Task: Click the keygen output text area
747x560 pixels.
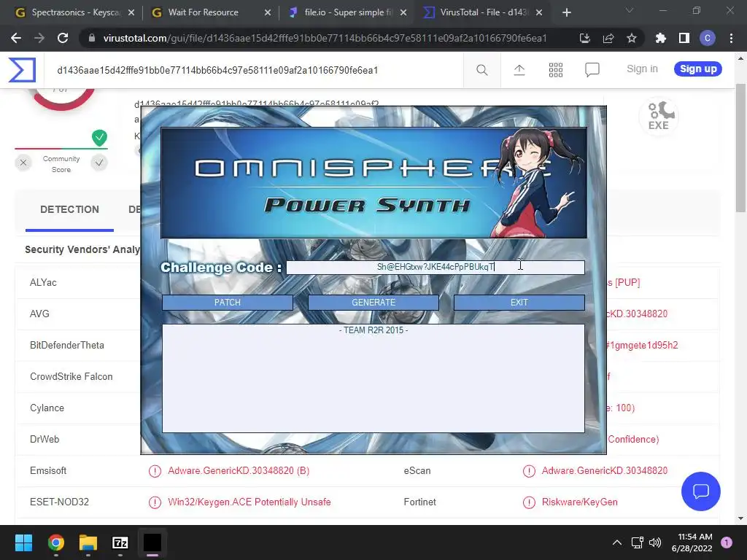Action: pos(373,378)
